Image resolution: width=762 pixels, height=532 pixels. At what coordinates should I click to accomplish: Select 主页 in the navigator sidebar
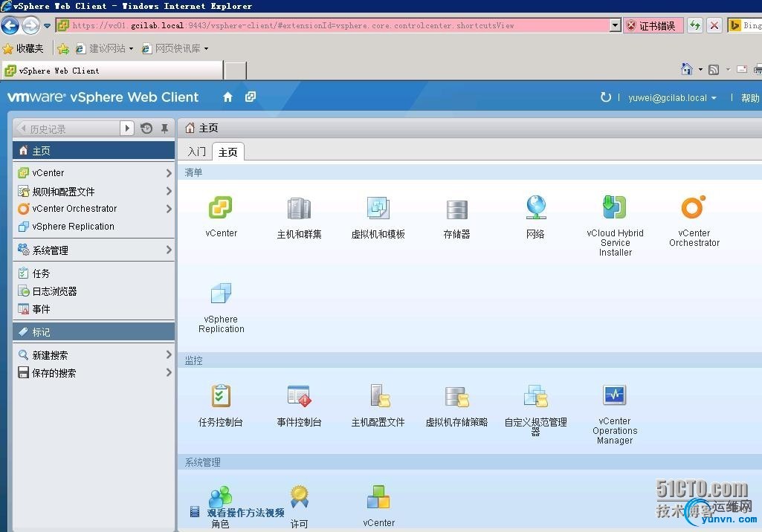[x=94, y=151]
